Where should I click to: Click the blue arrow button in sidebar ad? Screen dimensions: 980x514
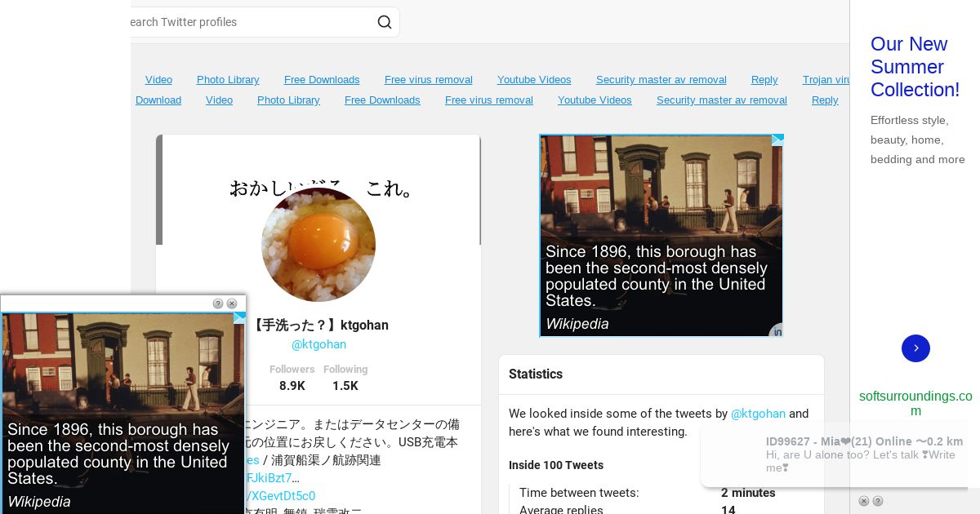[x=915, y=348]
